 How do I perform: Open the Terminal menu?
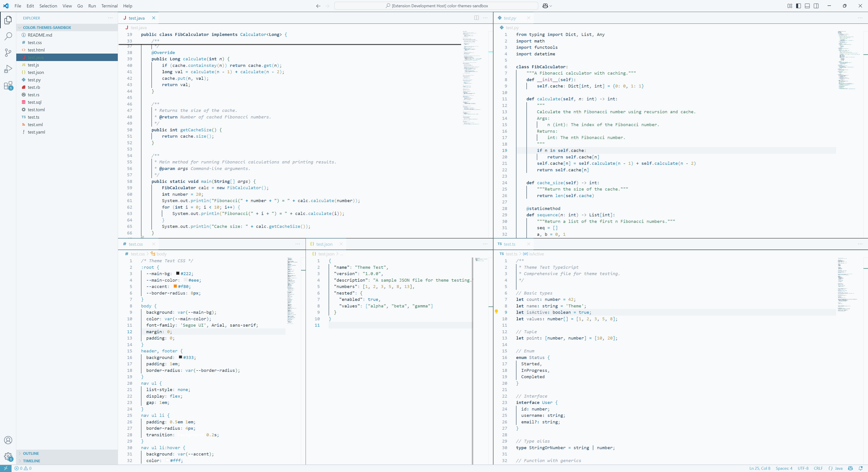pos(109,6)
